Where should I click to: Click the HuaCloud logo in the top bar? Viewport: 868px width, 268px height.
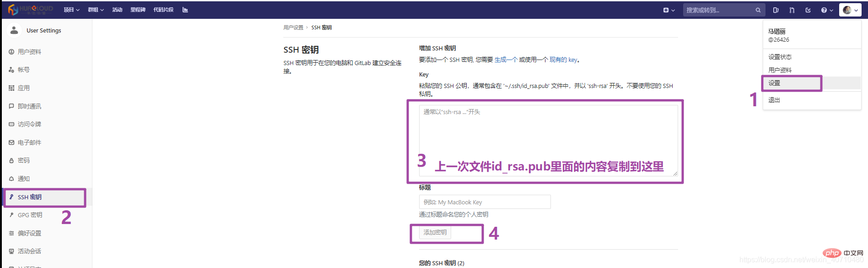(x=30, y=10)
